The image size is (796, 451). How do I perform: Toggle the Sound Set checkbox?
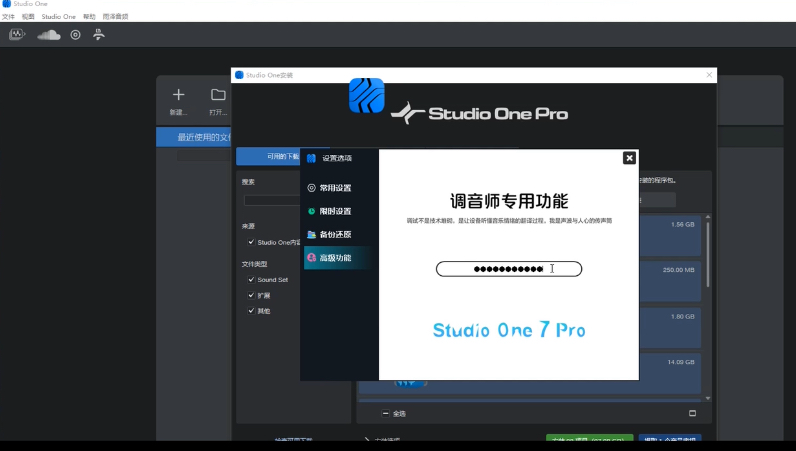click(x=251, y=280)
